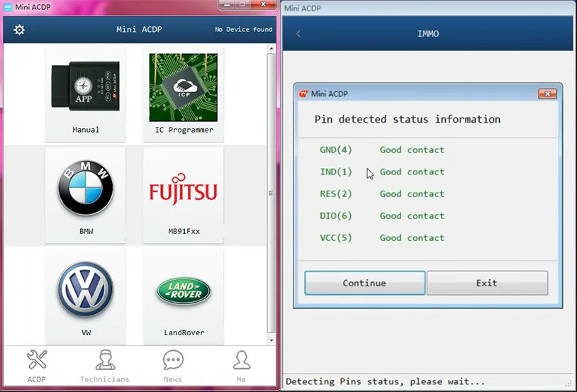
Task: Click the DIO(6) pin label
Action: coord(335,215)
